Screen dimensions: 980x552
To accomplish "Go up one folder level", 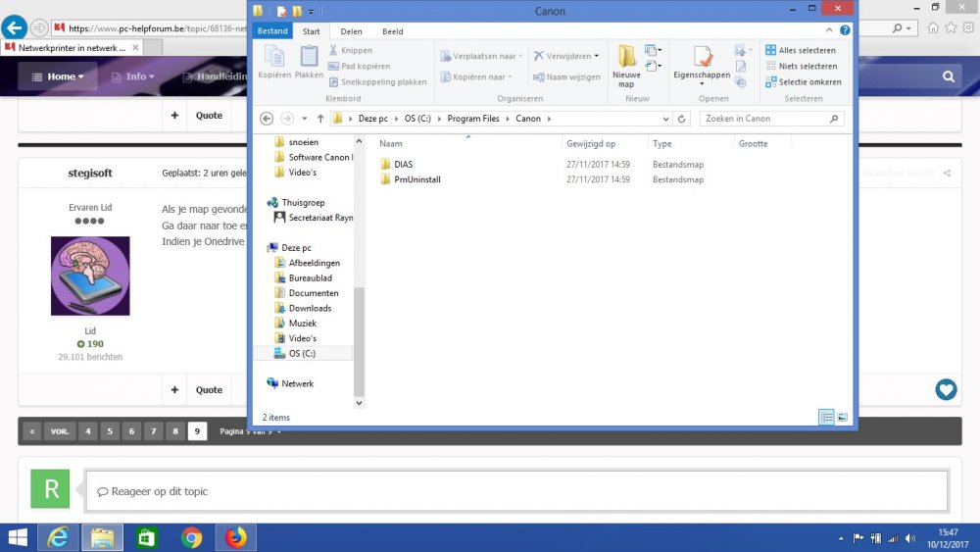I will (319, 119).
